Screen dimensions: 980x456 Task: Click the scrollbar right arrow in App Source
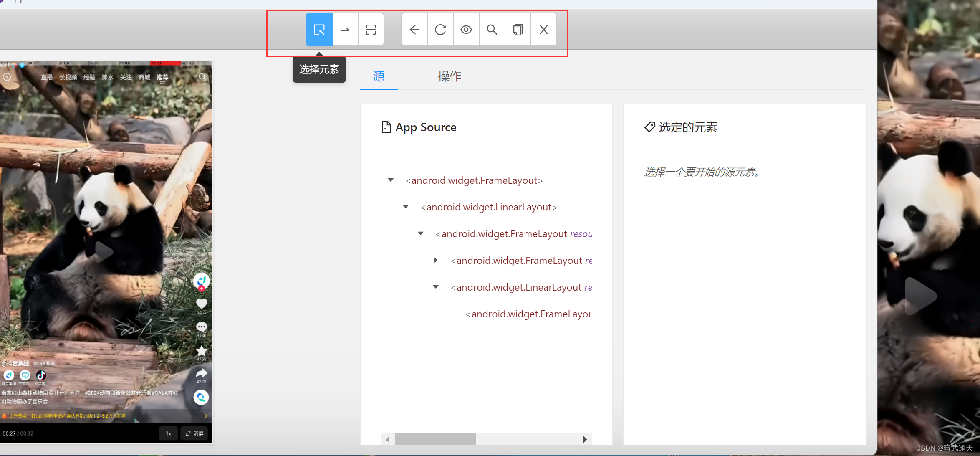(585, 439)
